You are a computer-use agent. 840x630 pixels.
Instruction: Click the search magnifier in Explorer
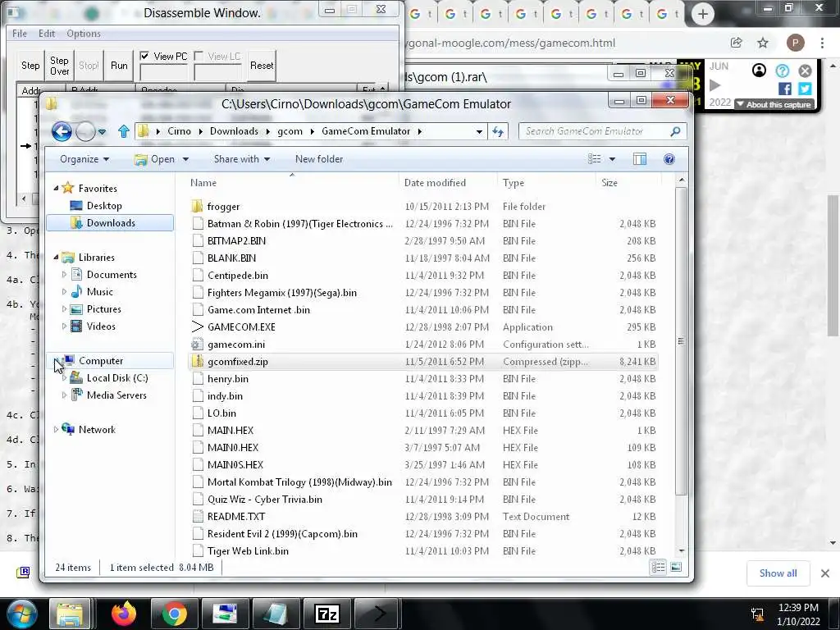point(675,131)
